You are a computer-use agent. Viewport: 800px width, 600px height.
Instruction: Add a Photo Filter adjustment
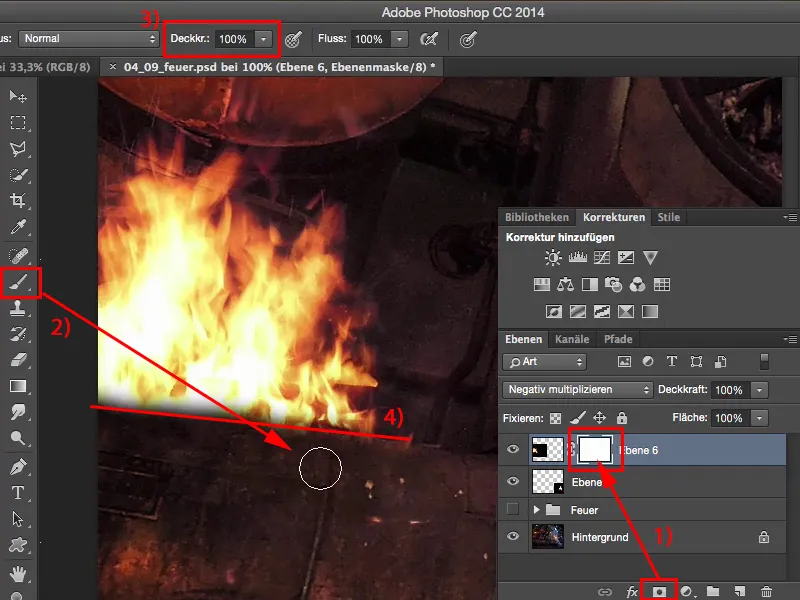[x=613, y=284]
